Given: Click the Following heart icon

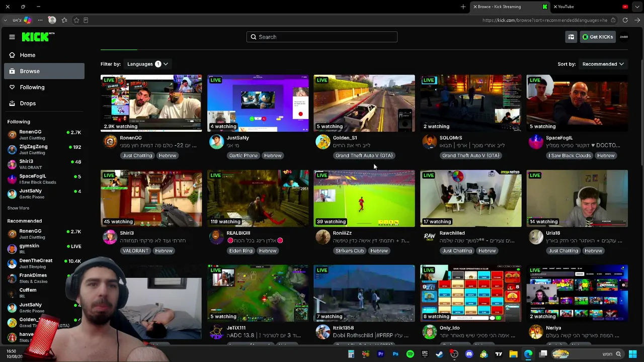Looking at the screenshot, I should click(12, 87).
